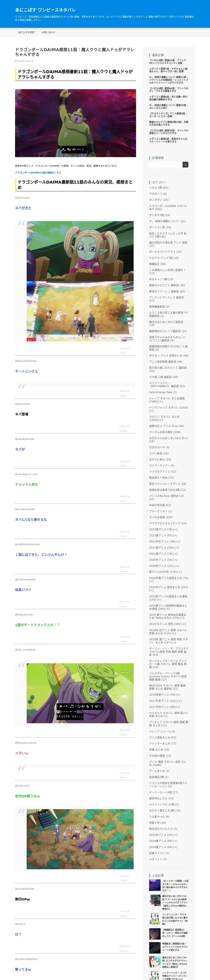Open the 魔法少女にあこがれて12話 popular post thumbnail
This screenshot has width=210, height=980.
point(155,900)
